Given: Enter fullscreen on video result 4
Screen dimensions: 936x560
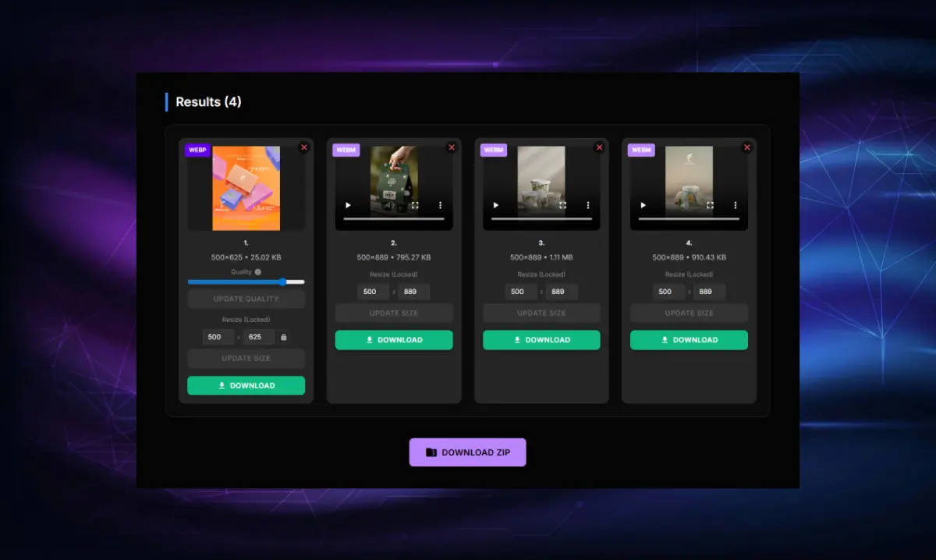Looking at the screenshot, I should pos(709,204).
